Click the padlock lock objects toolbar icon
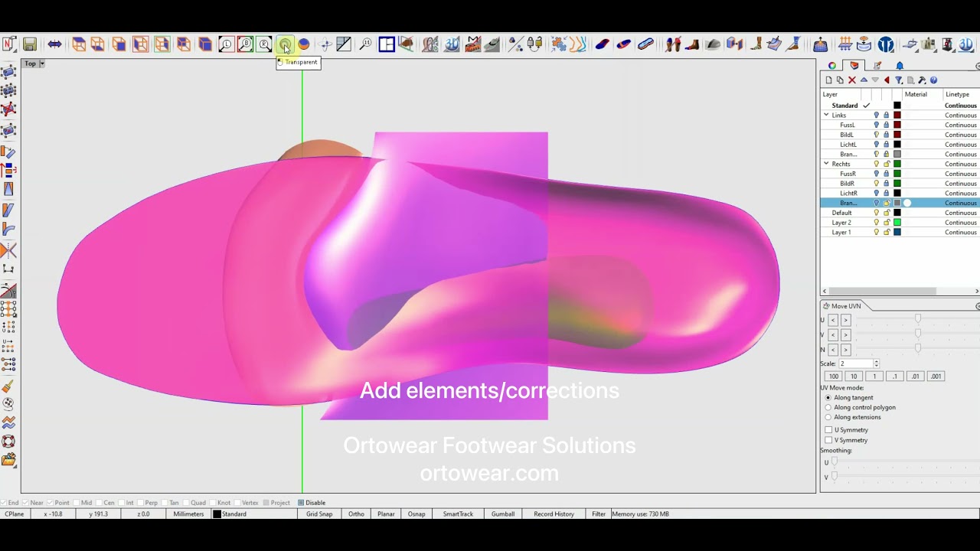 coord(534,44)
